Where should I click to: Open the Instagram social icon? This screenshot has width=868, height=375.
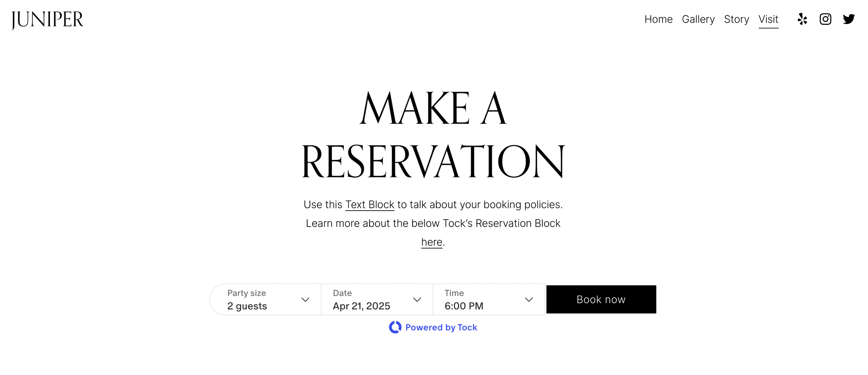pos(825,19)
